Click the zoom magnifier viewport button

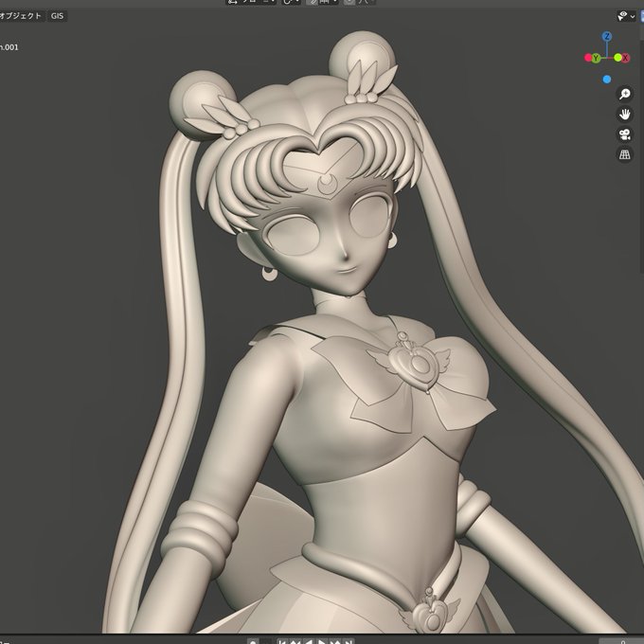pos(625,94)
